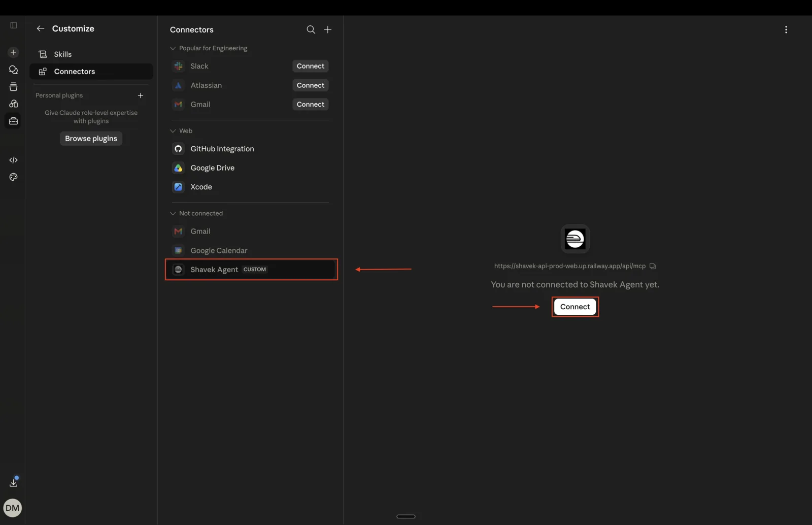This screenshot has width=812, height=525.
Task: Click Browse plugins button
Action: click(91, 139)
